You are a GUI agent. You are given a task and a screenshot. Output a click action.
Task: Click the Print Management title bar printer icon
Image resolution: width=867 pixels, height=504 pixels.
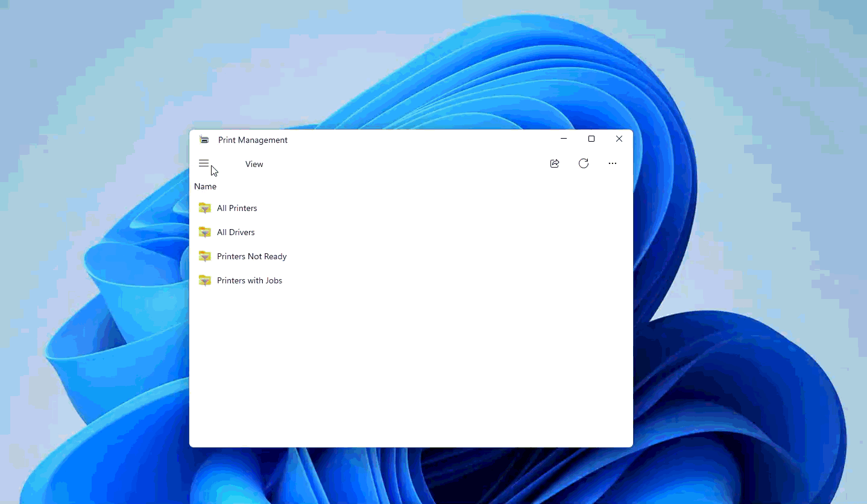pos(204,140)
